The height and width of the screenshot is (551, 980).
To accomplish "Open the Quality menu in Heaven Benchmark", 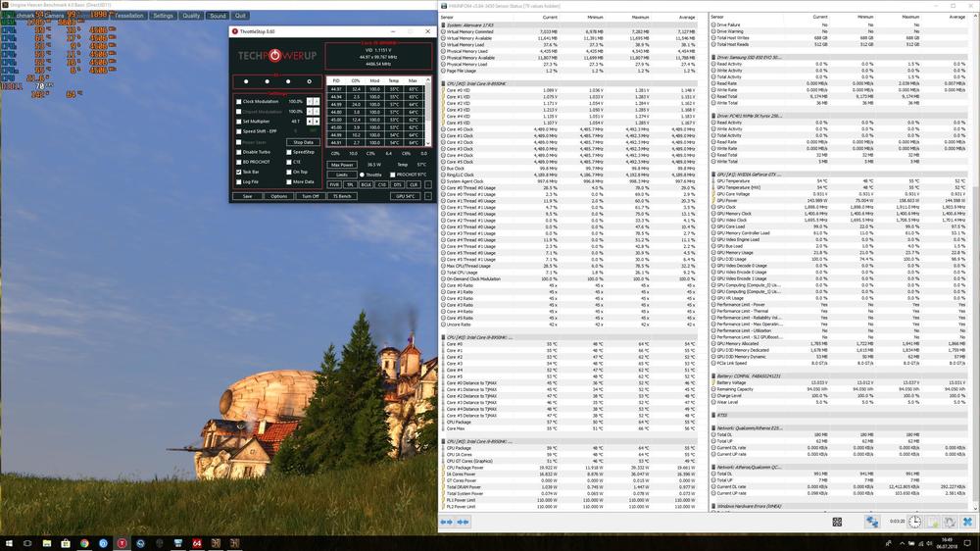I will coord(191,16).
